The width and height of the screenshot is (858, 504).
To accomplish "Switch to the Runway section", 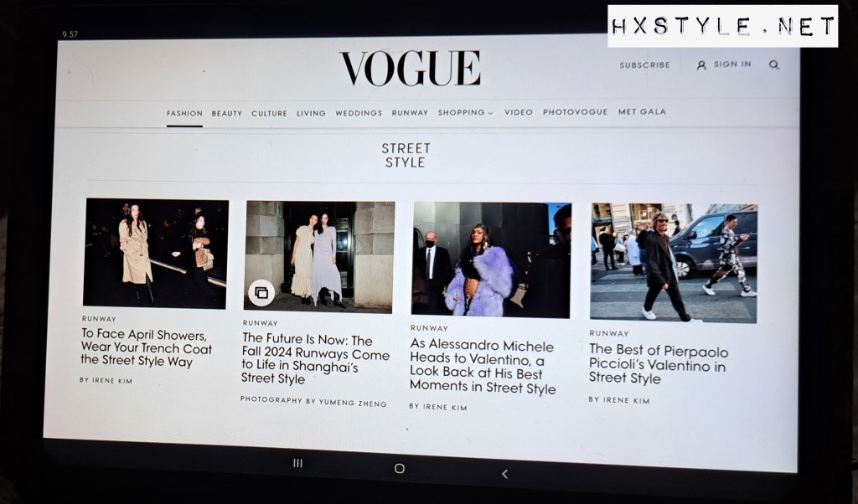I will [x=410, y=112].
